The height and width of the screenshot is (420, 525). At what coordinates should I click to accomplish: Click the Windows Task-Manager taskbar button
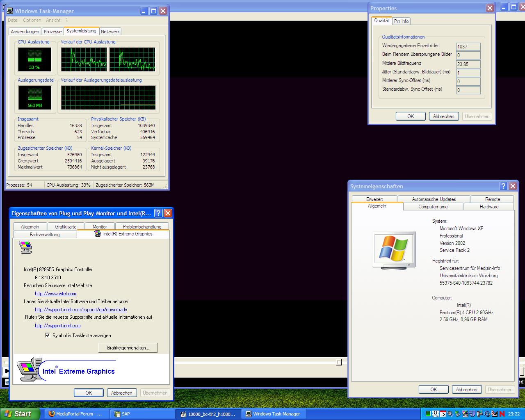274,414
